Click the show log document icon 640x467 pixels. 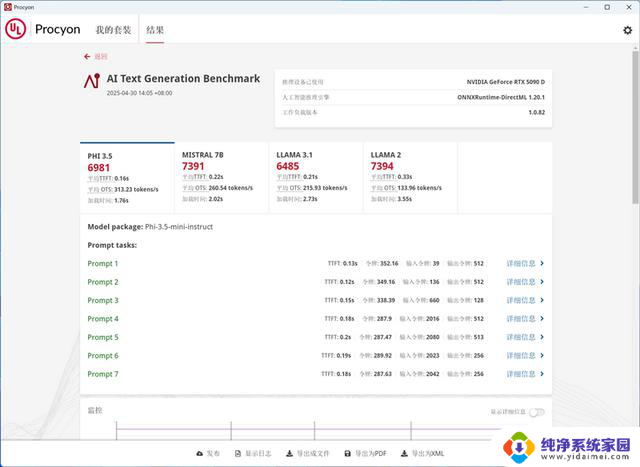coord(238,454)
